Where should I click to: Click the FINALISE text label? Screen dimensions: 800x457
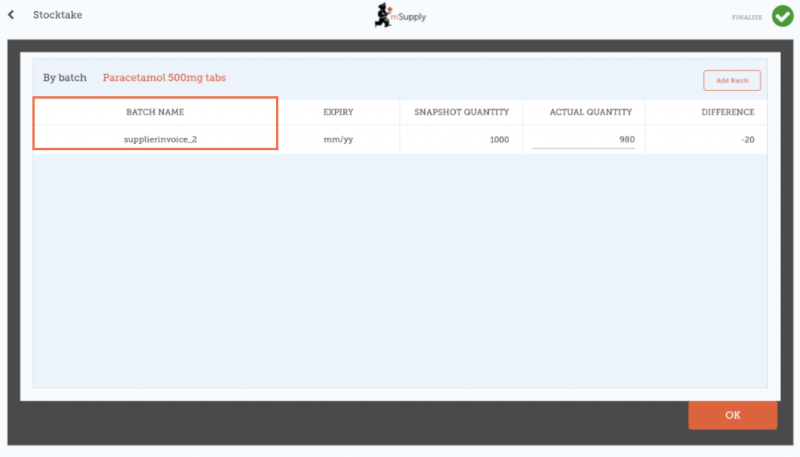point(749,17)
